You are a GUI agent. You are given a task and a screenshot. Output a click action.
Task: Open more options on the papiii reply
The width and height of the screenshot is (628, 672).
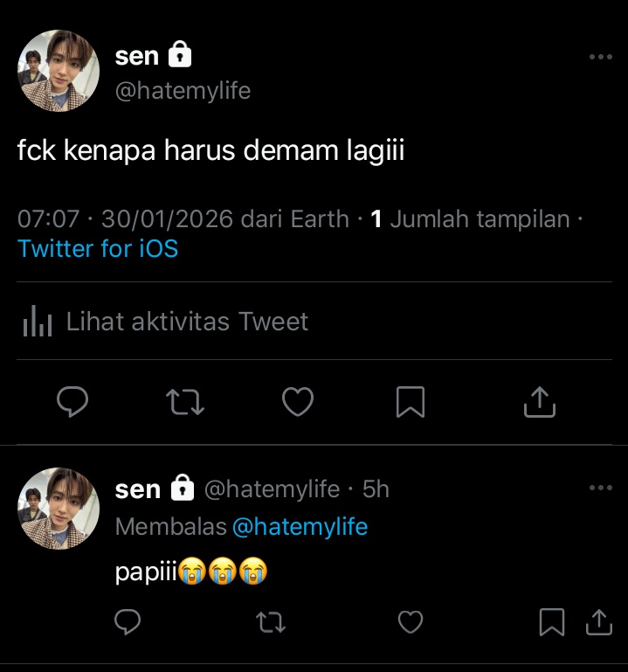601,488
